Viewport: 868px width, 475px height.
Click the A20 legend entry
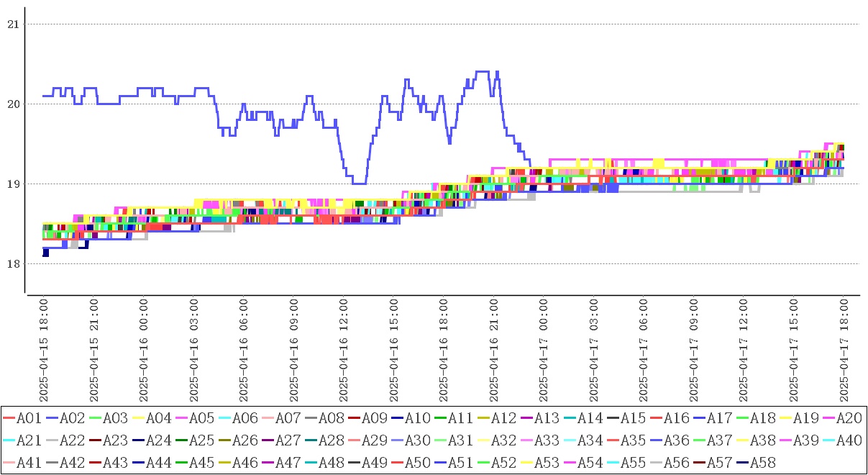click(849, 417)
